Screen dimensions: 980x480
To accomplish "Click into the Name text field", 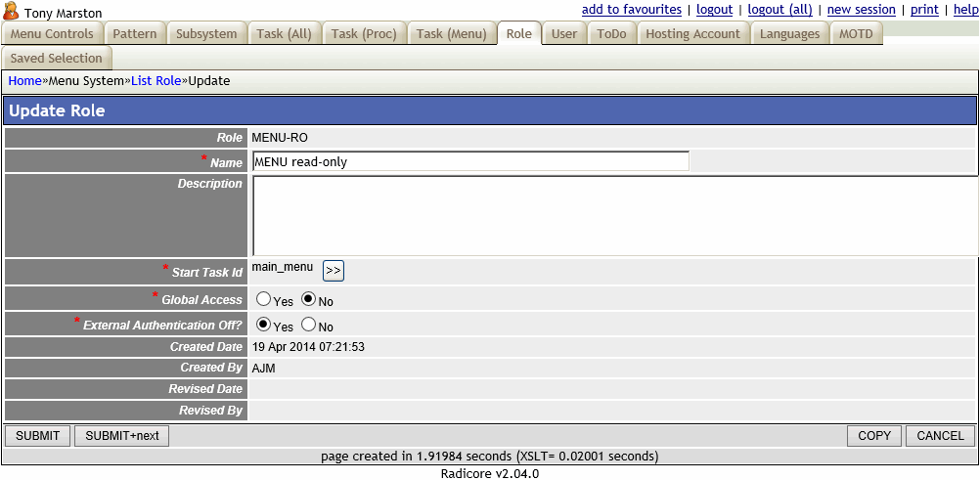I will coord(470,161).
